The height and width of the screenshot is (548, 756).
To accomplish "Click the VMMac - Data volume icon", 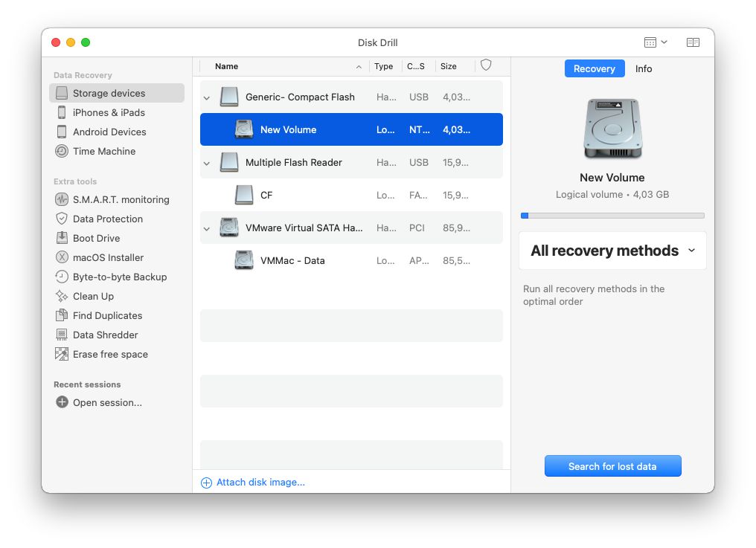I will pyautogui.click(x=244, y=260).
